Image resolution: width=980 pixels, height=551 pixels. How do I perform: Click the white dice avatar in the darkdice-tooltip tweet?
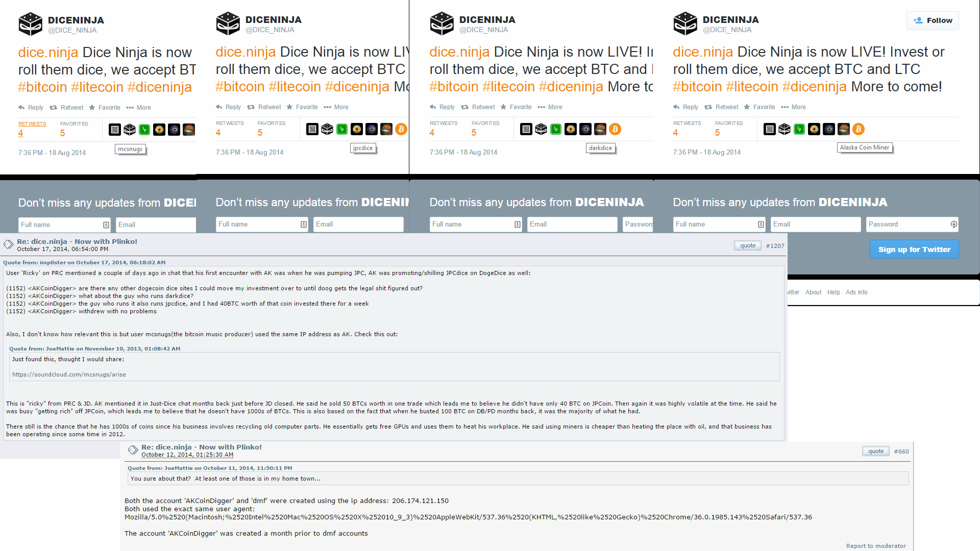point(541,129)
